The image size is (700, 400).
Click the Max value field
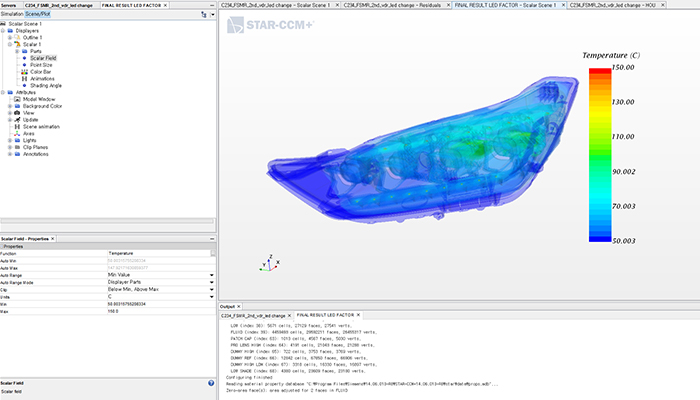pos(161,311)
